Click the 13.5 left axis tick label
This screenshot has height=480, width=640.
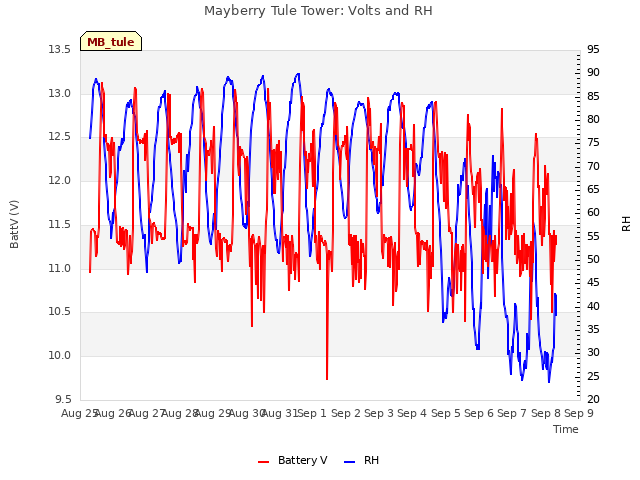coord(60,49)
